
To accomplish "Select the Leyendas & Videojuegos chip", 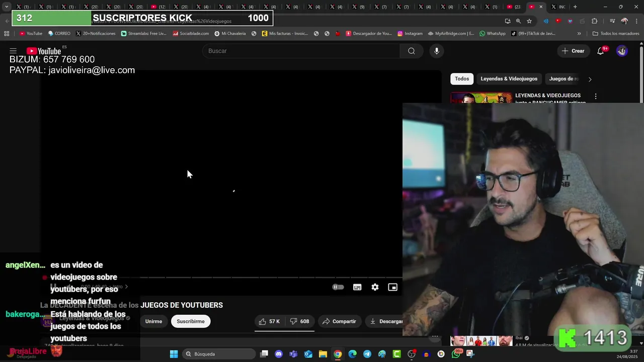I will 509,79.
